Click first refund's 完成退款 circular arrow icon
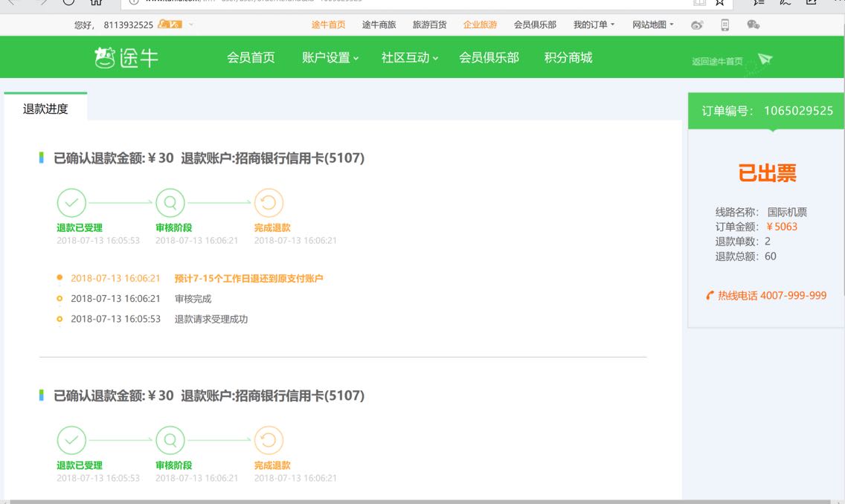Screen dimensions: 845x504 click(269, 203)
